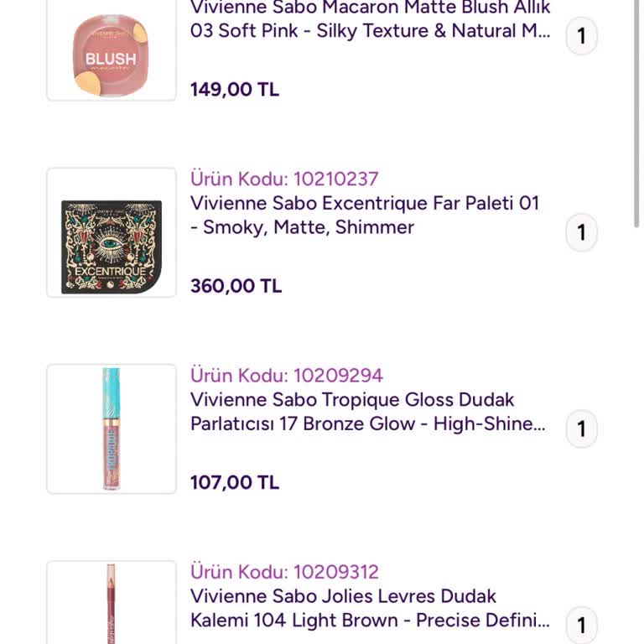Click quantity badge for Excentrique Far Paleti
The image size is (644, 644).
[x=581, y=233]
